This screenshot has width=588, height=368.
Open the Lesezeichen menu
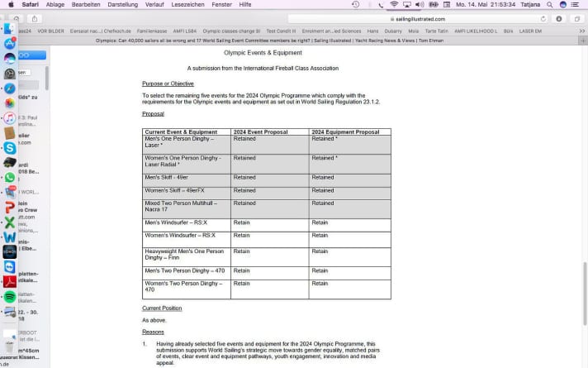coord(187,4)
